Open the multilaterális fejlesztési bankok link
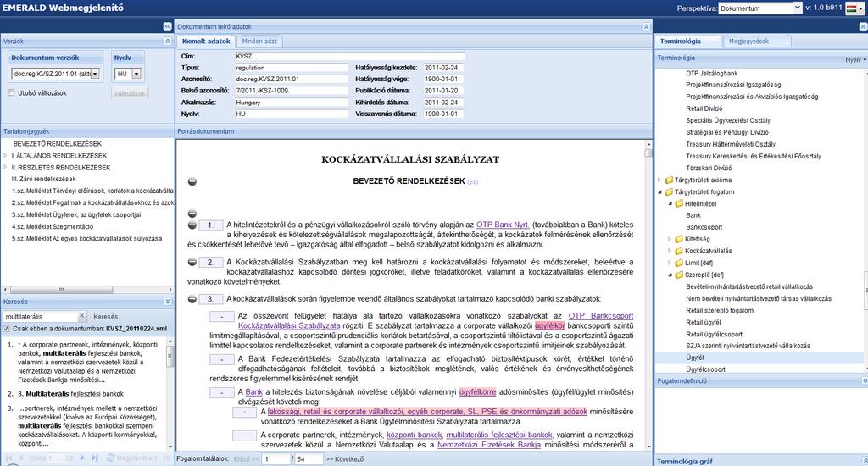The width and height of the screenshot is (868, 466). pyautogui.click(x=499, y=435)
